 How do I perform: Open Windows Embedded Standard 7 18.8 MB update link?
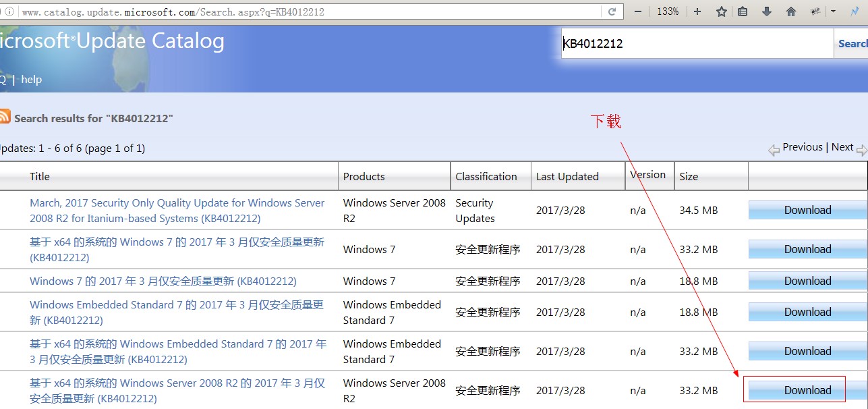177,312
